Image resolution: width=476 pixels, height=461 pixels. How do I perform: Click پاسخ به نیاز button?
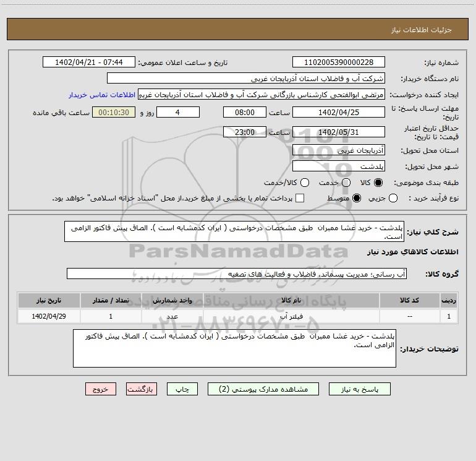pos(359,389)
